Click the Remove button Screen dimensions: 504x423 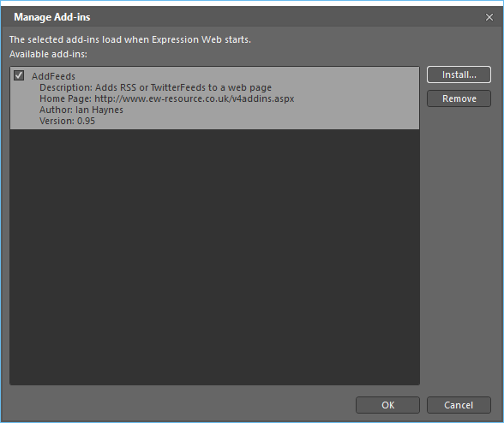459,98
